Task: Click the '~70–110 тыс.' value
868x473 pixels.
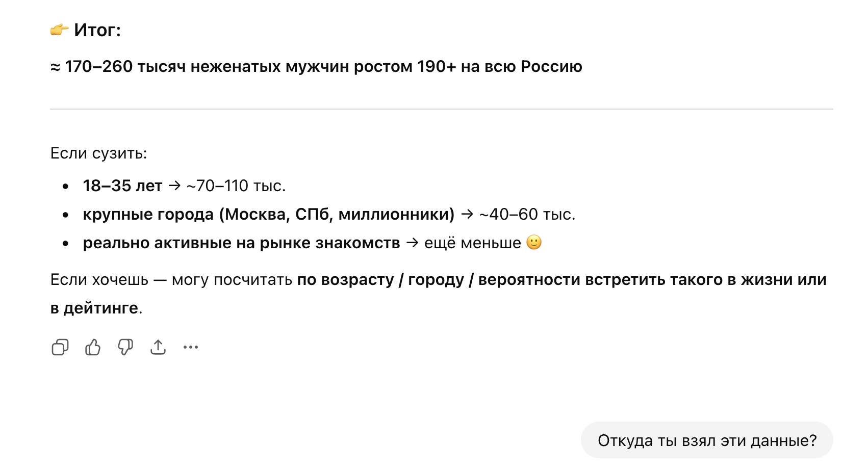Action: tap(236, 186)
